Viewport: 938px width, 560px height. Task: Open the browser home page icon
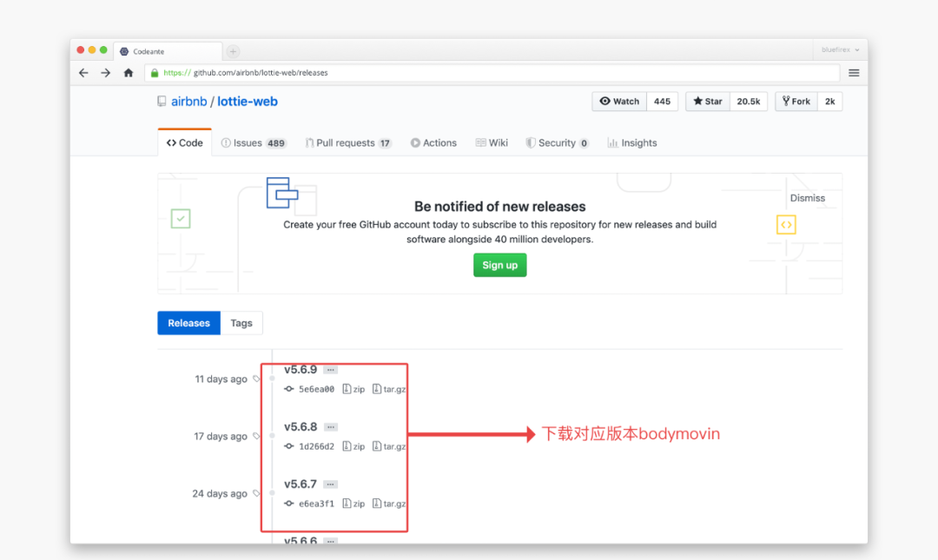tap(128, 73)
